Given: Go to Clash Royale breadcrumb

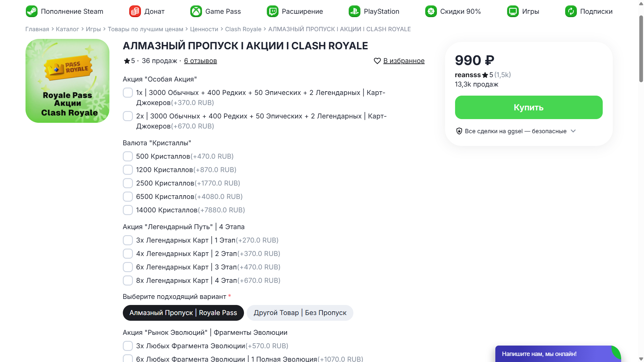Looking at the screenshot, I should [x=243, y=29].
